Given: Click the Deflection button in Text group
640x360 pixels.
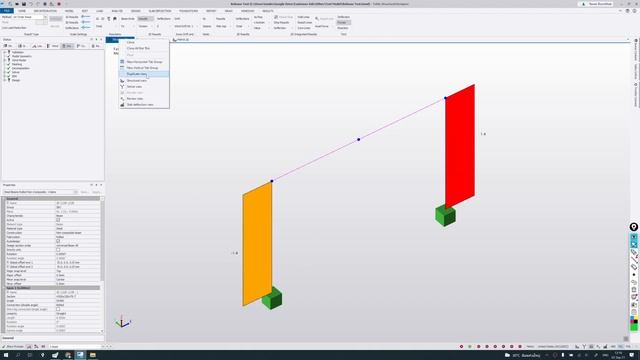Looking at the screenshot, I should pyautogui.click(x=344, y=17).
